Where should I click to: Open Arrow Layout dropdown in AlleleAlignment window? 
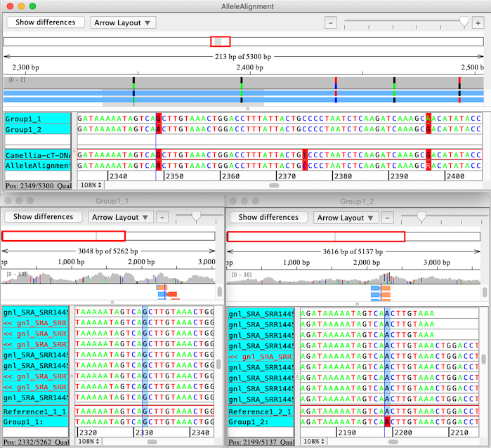[x=123, y=22]
